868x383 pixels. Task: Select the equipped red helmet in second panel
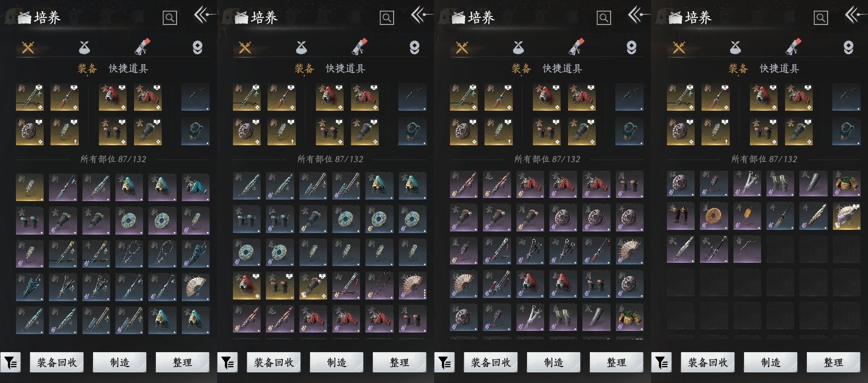click(329, 97)
